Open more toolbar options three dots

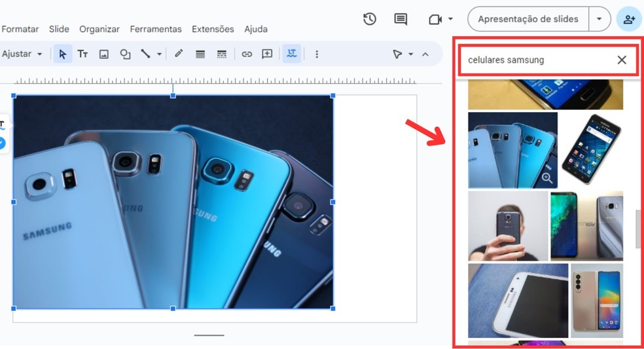[317, 54]
